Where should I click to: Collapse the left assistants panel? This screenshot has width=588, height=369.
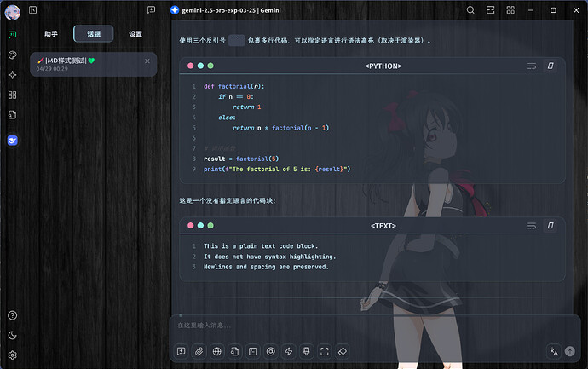click(x=33, y=10)
